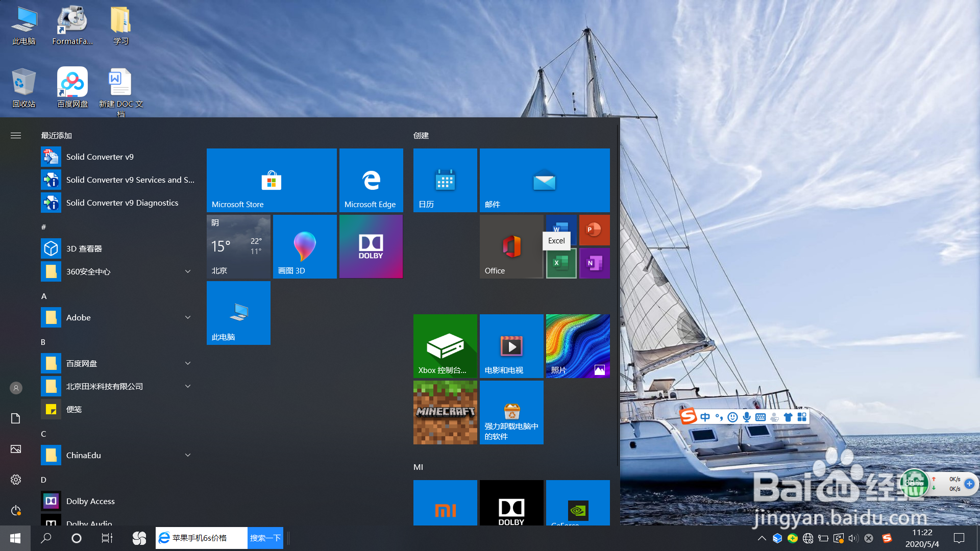Select 新建 DOC 文档 on desktop
Screen dimensions: 980x551
tap(120, 92)
